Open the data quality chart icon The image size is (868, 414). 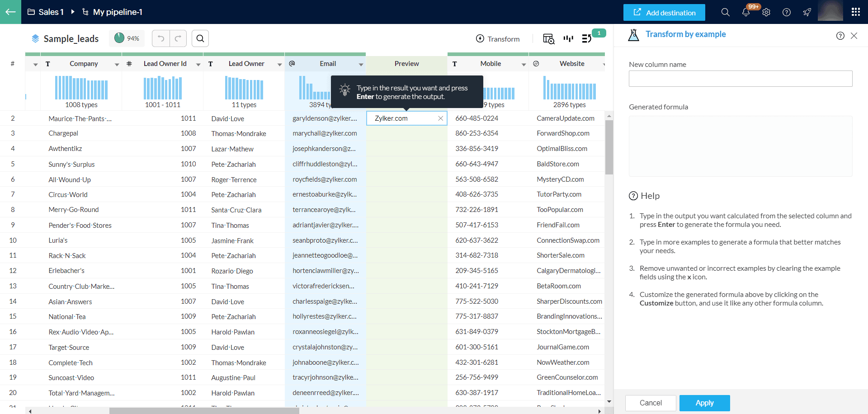(x=568, y=39)
